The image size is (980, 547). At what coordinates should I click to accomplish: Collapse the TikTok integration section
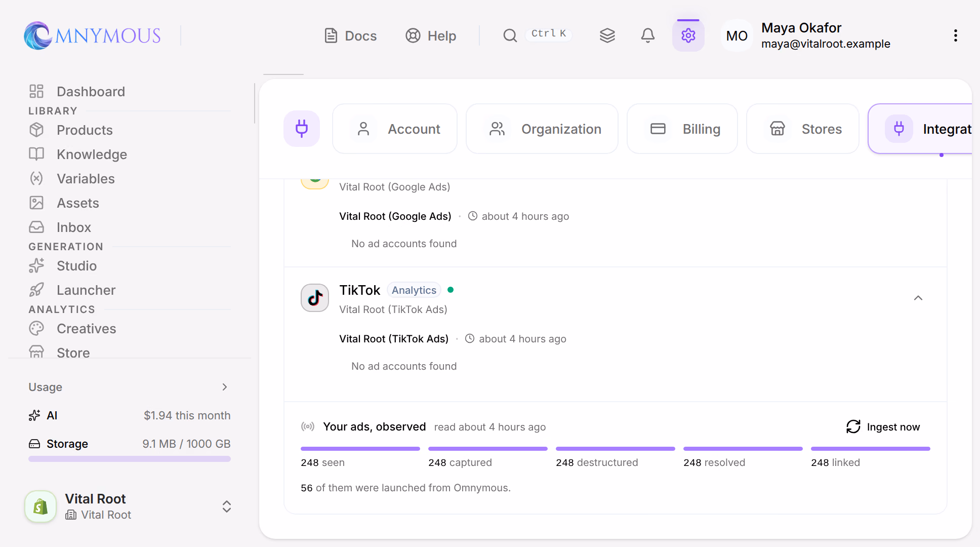click(918, 298)
